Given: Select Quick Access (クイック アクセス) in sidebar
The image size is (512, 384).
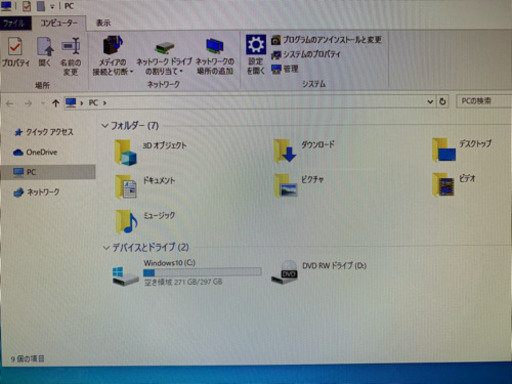Looking at the screenshot, I should coord(43,132).
